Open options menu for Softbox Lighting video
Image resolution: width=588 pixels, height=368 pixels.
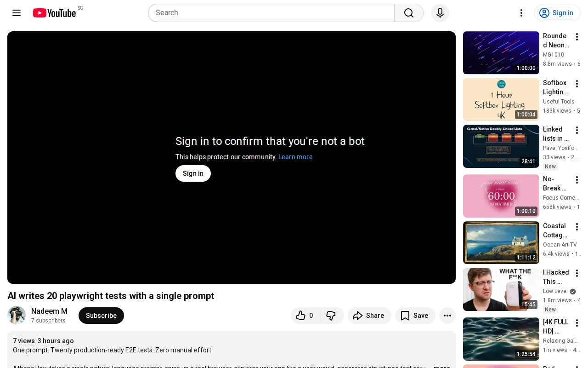(x=577, y=84)
